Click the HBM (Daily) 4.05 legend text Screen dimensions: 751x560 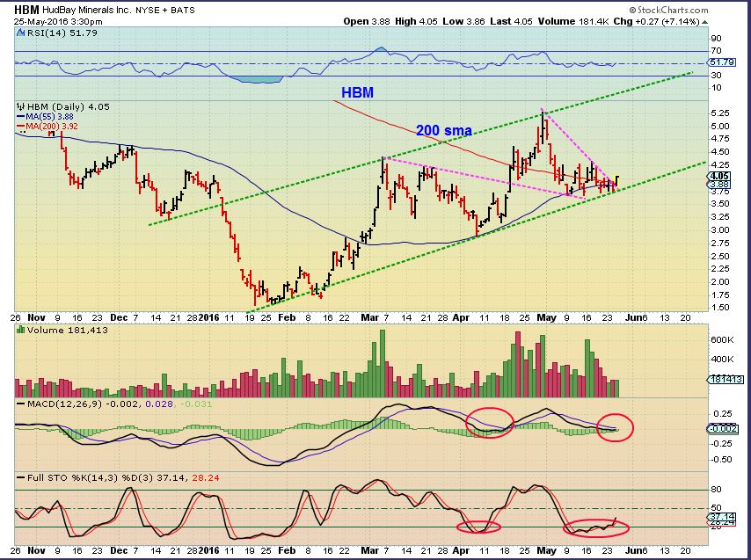coord(68,106)
